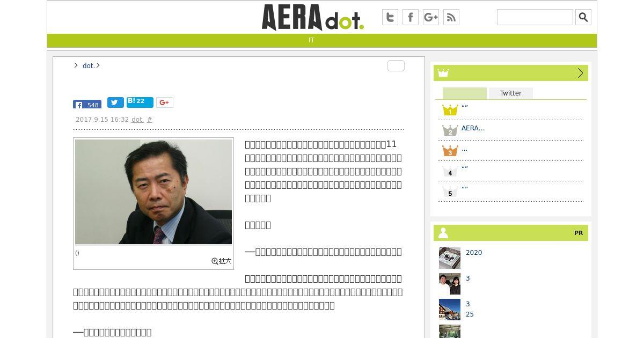644x338 pixels.
Task: Open the Facebook icon in header
Action: [x=411, y=17]
